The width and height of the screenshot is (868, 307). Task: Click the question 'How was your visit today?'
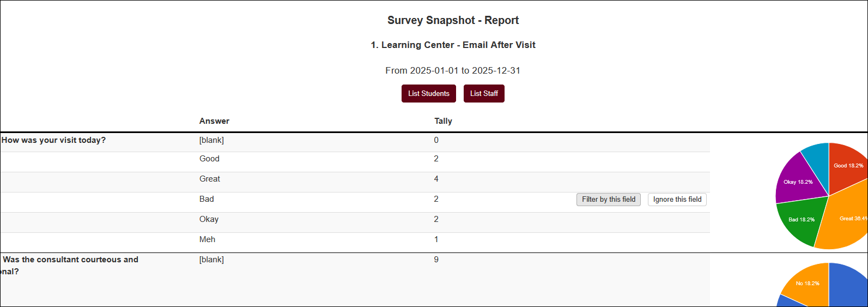click(53, 140)
